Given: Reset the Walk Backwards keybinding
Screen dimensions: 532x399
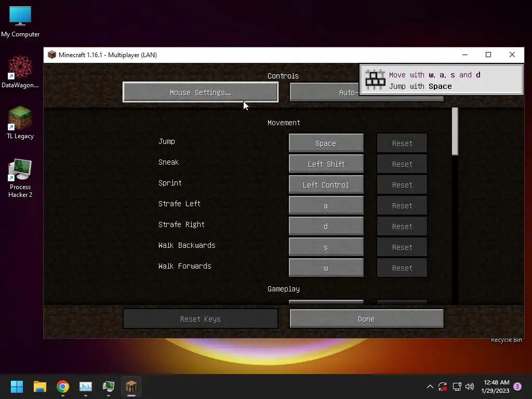Looking at the screenshot, I should (402, 247).
